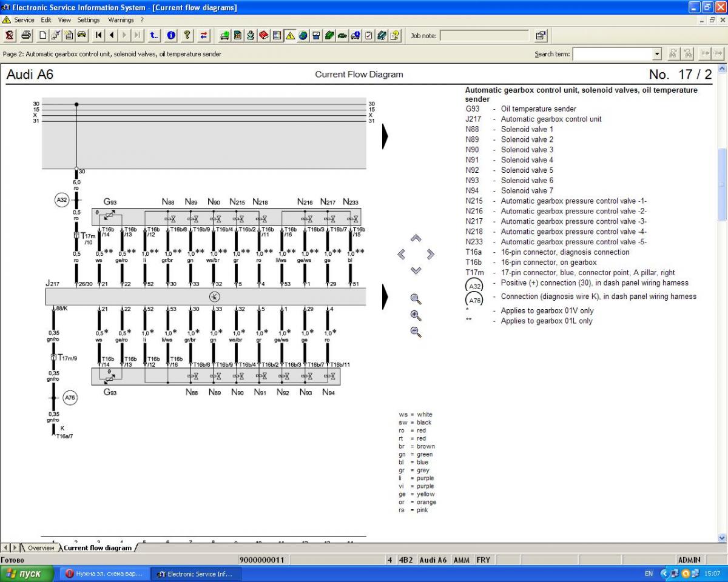Click the A76 connection circle in the diagram
The width and height of the screenshot is (728, 582).
70,398
